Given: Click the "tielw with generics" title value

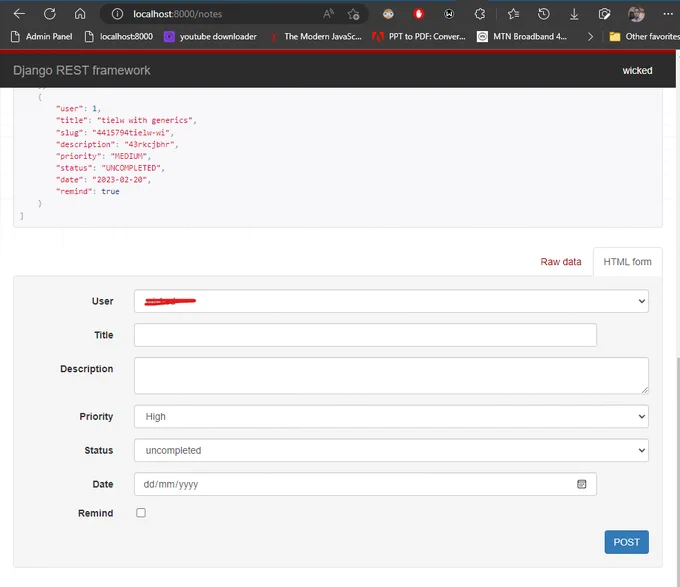Looking at the screenshot, I should tap(147, 120).
